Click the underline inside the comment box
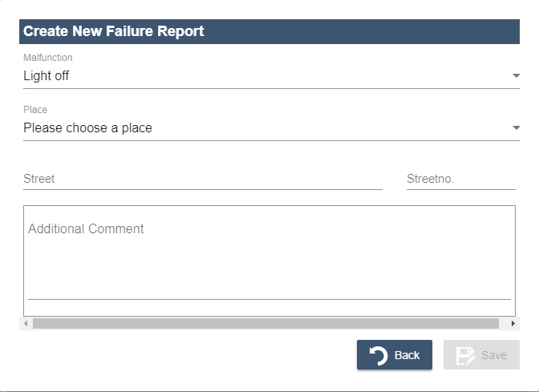The height and width of the screenshot is (392, 539). tap(269, 299)
